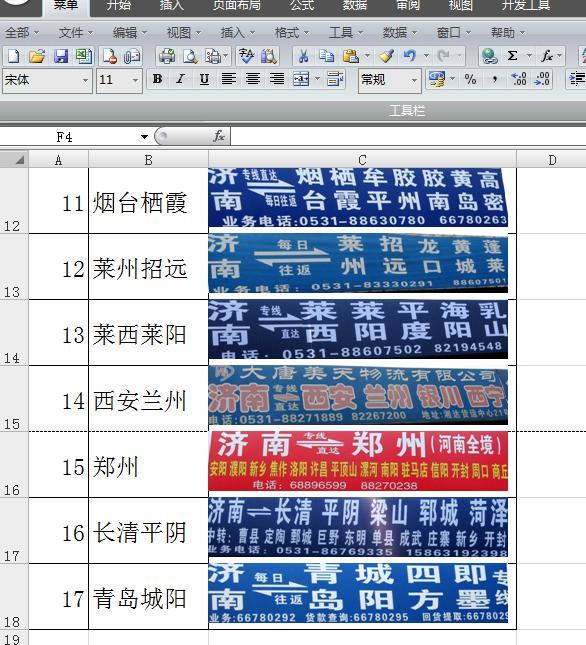Click the Merge and Center icon
The width and height of the screenshot is (586, 645).
point(301,79)
